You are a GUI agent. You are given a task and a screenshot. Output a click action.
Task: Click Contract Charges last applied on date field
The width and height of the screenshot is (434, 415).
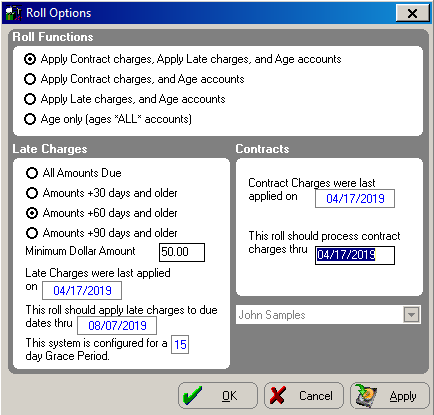coord(355,199)
